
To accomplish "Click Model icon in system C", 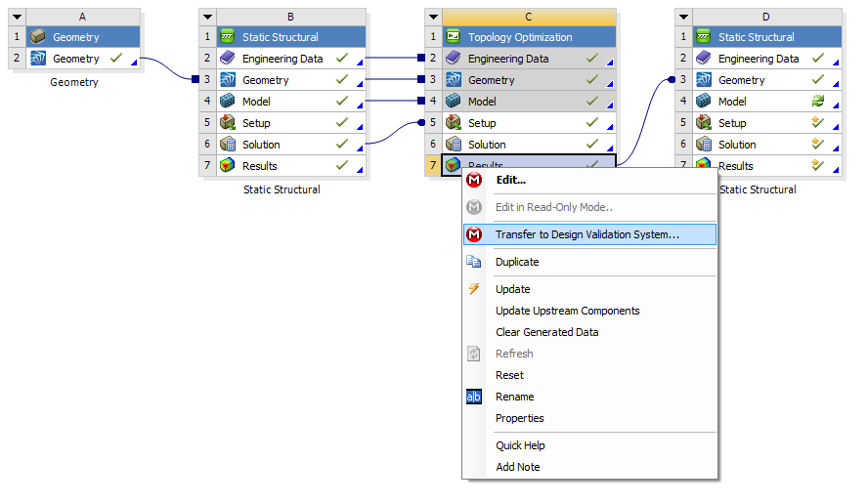I will [454, 102].
